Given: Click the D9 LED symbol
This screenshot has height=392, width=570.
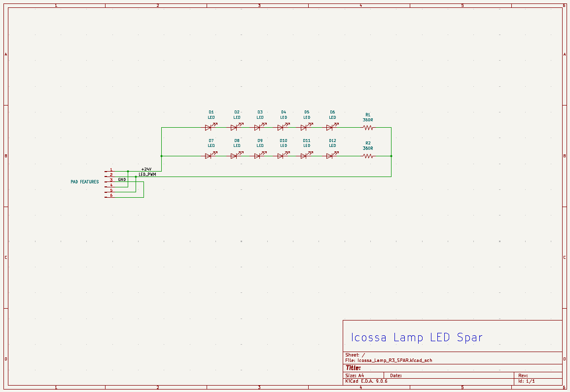Looking at the screenshot, I should [257, 156].
